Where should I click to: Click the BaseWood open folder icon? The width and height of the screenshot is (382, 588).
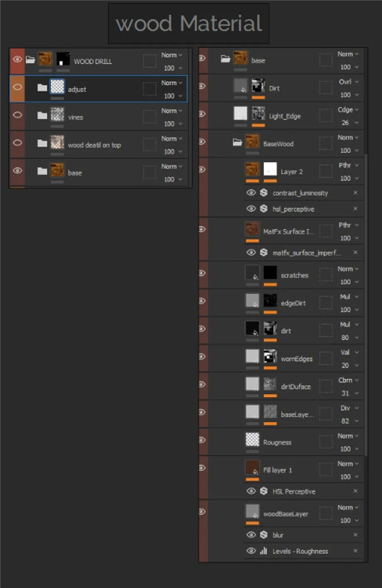237,143
